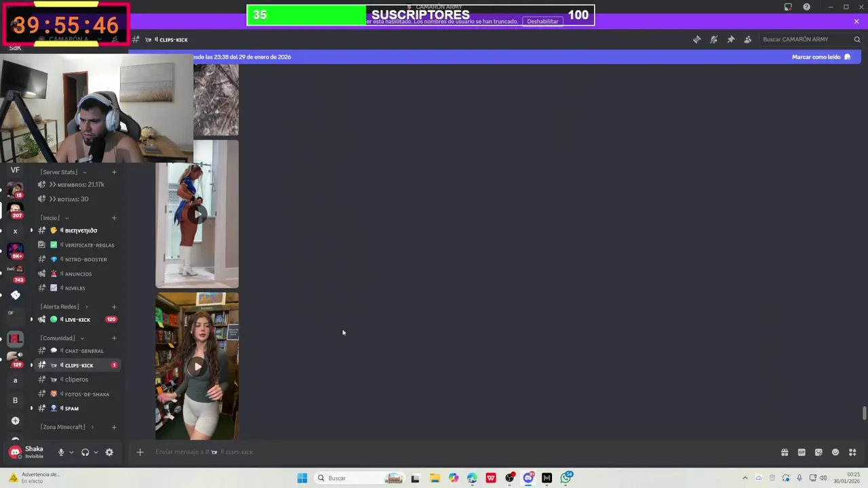Toggle microphone mute in user panel
Screen dimensions: 868x488
[x=61, y=452]
